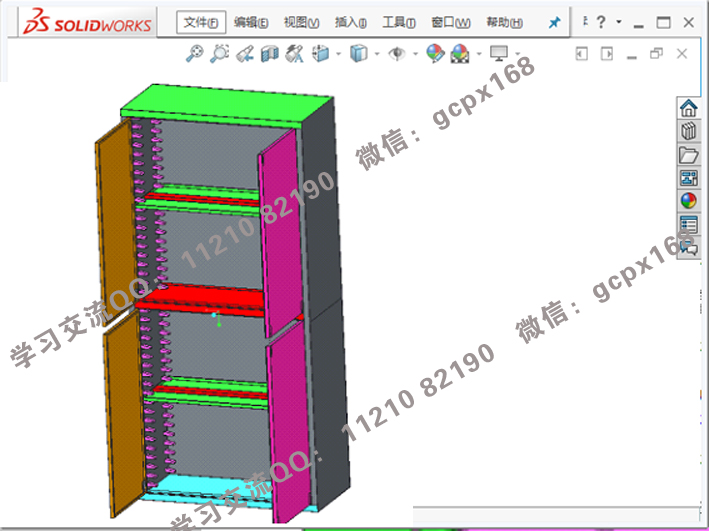Viewport: 709px width, 531px height.
Task: Expand the View Orientation dropdown arrow
Action: pos(339,54)
